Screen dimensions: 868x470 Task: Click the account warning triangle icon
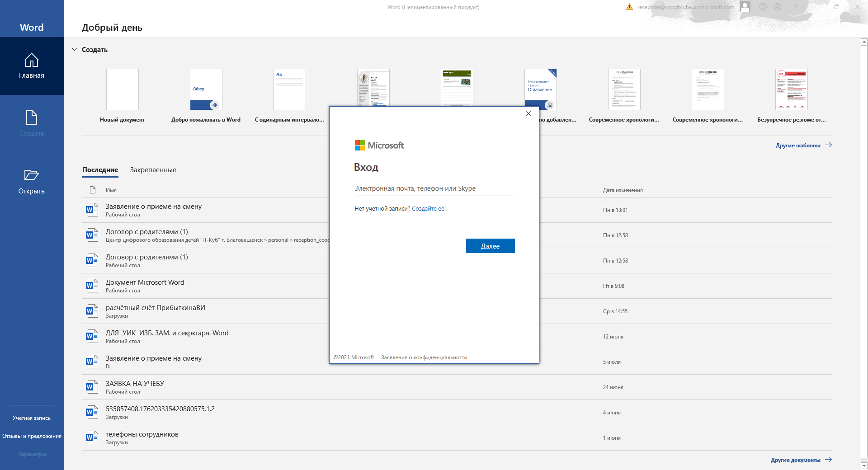coord(629,7)
